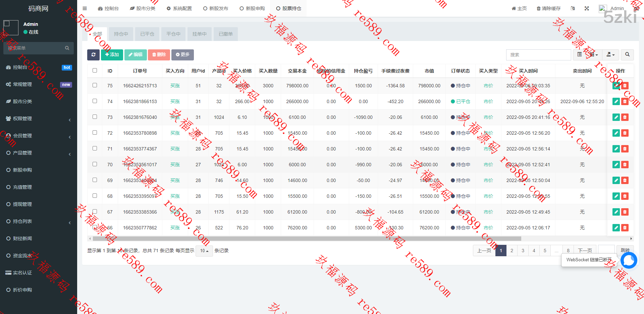Screen dimensions: 644x314
Task: Click the green edit icon for row 74
Action: pyautogui.click(x=616, y=101)
